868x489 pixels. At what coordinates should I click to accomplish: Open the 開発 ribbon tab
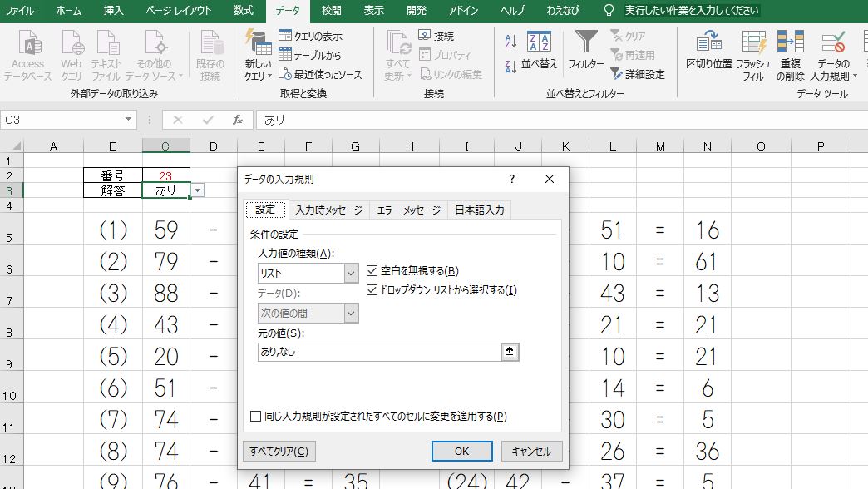[417, 11]
